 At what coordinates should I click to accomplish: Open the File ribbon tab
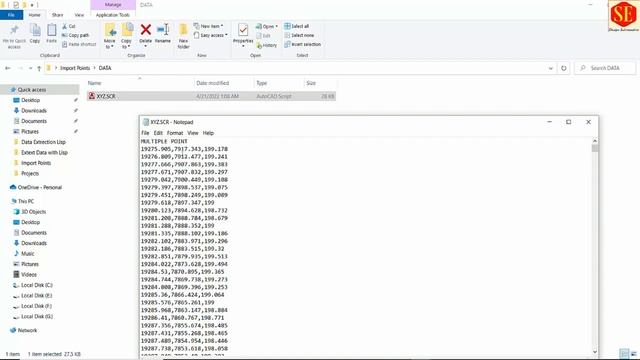11,15
